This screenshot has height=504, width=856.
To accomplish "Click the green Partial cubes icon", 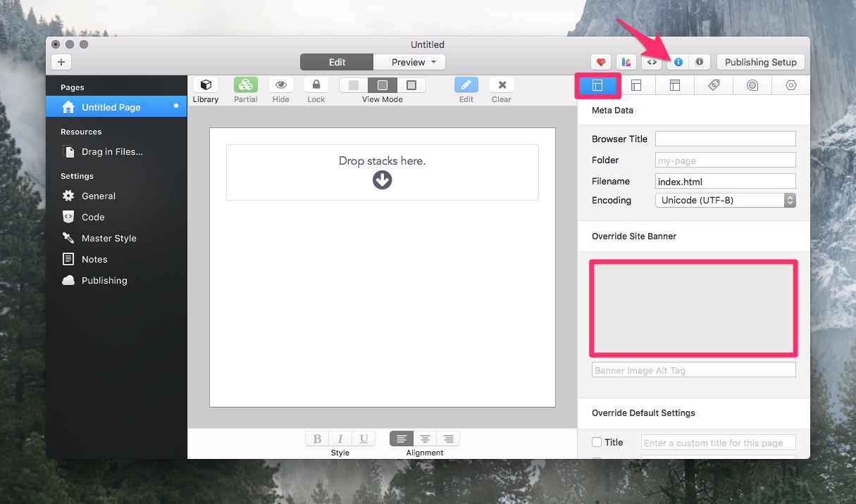I will pos(246,85).
